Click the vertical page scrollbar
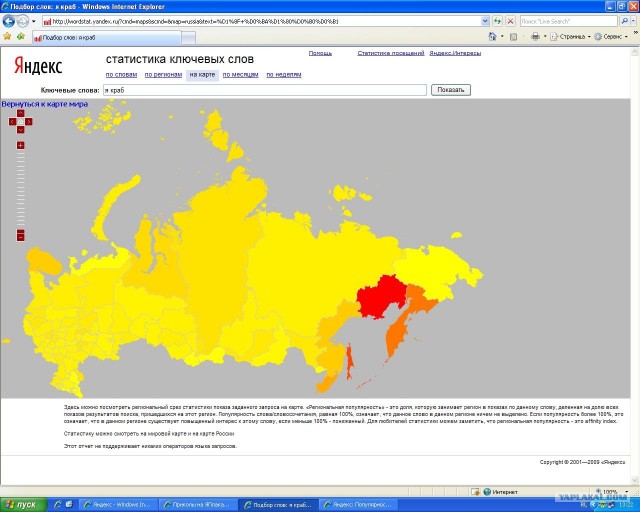 tap(635, 265)
